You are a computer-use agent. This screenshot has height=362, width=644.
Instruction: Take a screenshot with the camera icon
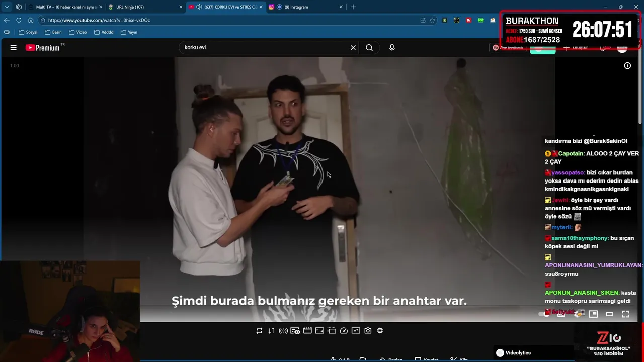point(368,331)
